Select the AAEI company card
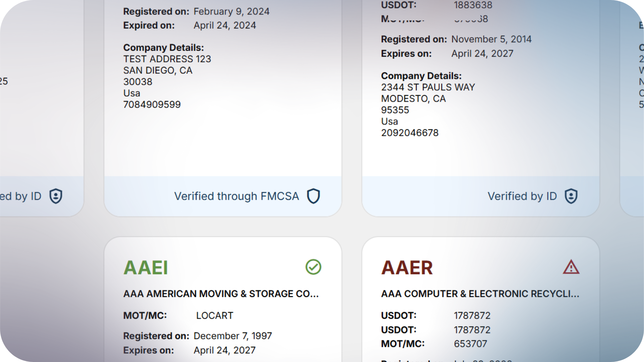Image resolution: width=644 pixels, height=362 pixels. click(222, 298)
